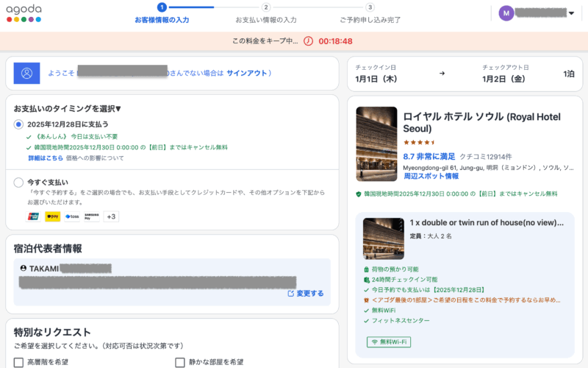Click the 無料Wi-Fi badge
588x368 pixels.
pyautogui.click(x=389, y=342)
